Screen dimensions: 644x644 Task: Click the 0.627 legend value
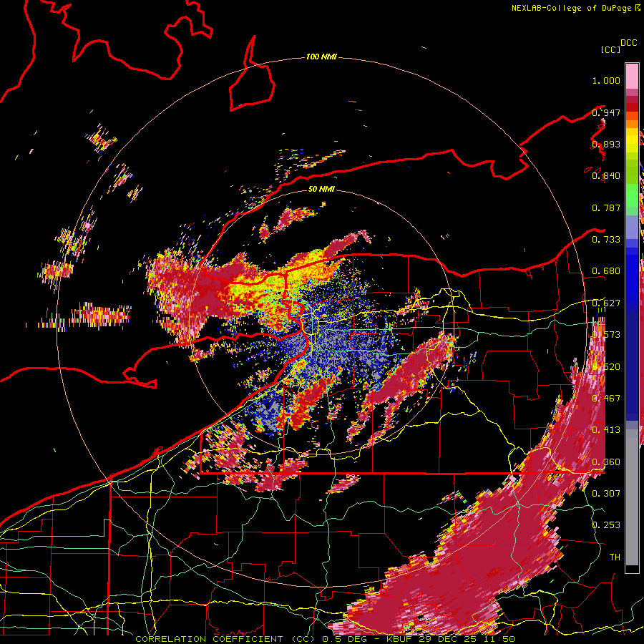point(606,303)
